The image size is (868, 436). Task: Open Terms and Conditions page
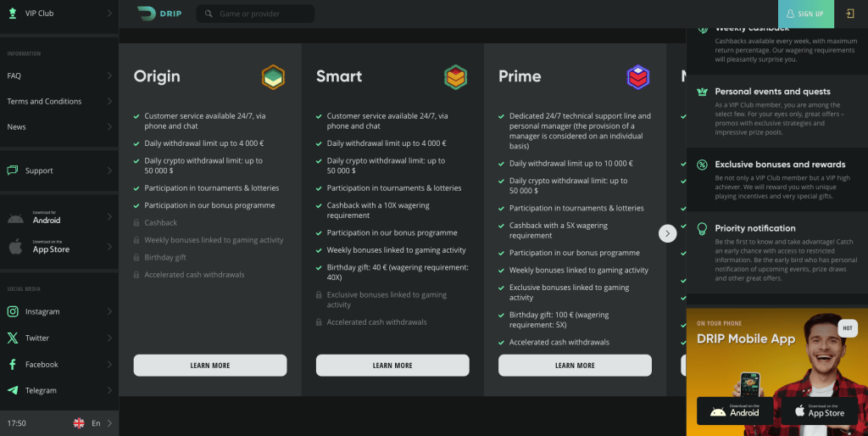59,101
